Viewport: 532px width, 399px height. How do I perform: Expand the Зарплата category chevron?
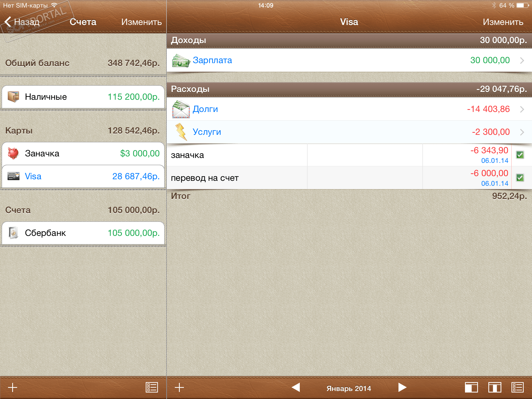522,61
